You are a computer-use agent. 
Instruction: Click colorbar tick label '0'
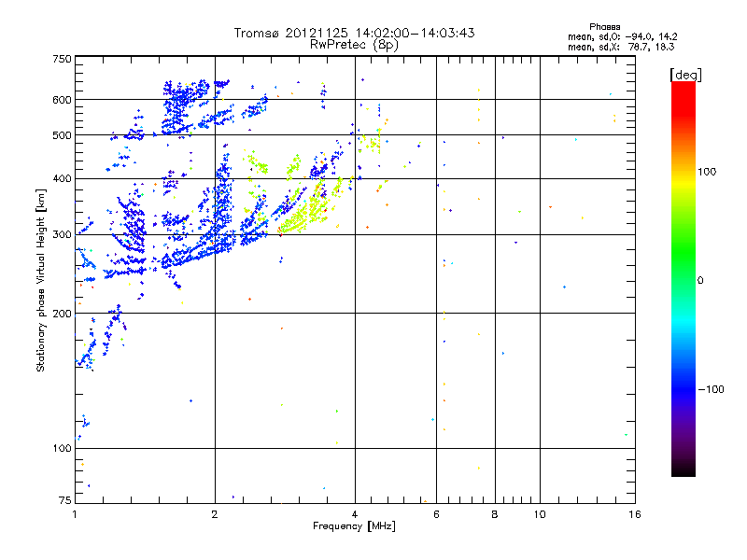[700, 281]
